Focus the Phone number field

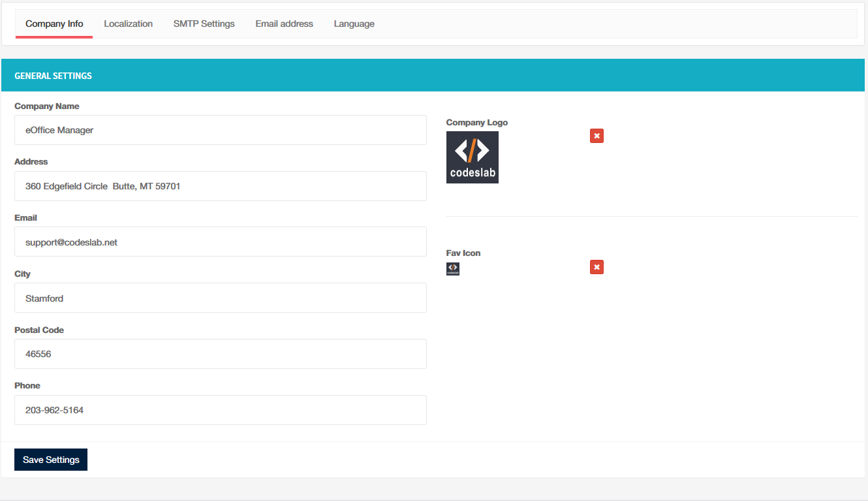point(221,410)
